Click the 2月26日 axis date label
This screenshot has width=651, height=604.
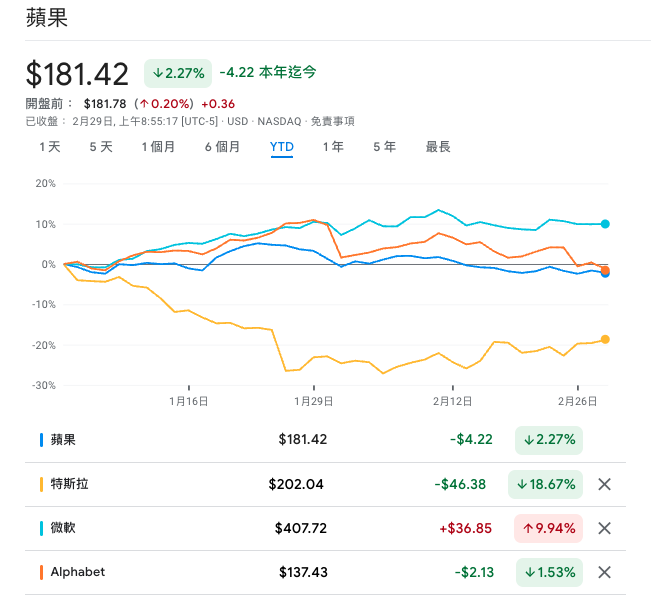[x=577, y=401]
